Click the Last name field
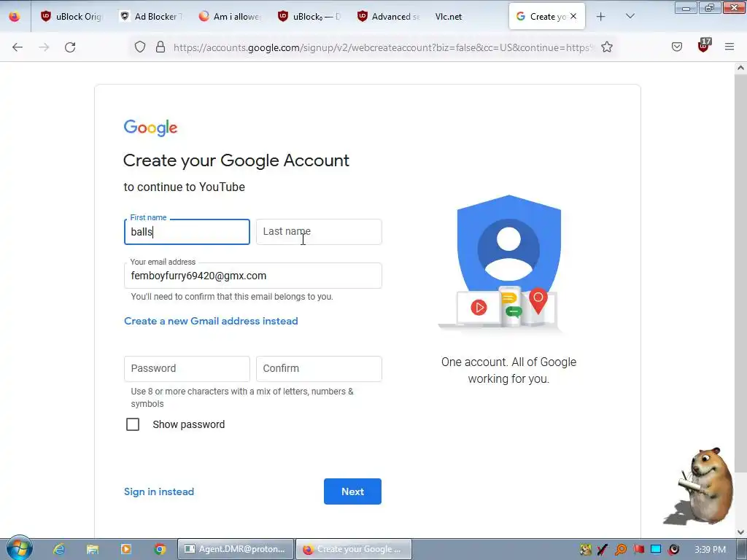The height and width of the screenshot is (560, 747). [319, 232]
